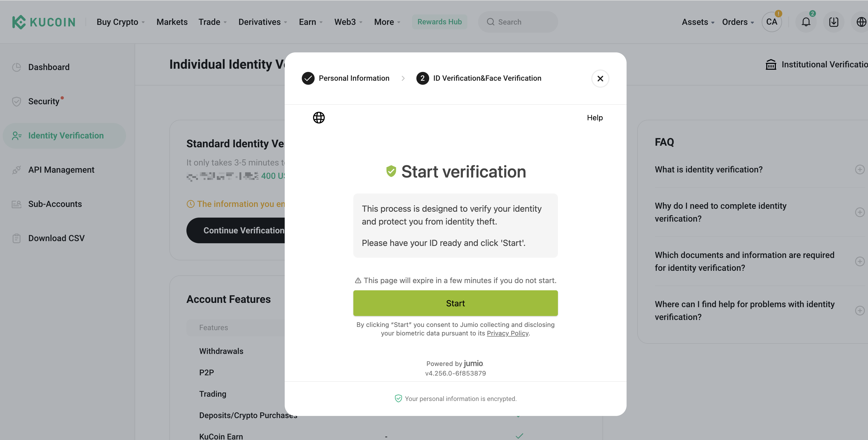Open the Jumio Privacy Policy link
Viewport: 868px width, 440px height.
tap(507, 333)
